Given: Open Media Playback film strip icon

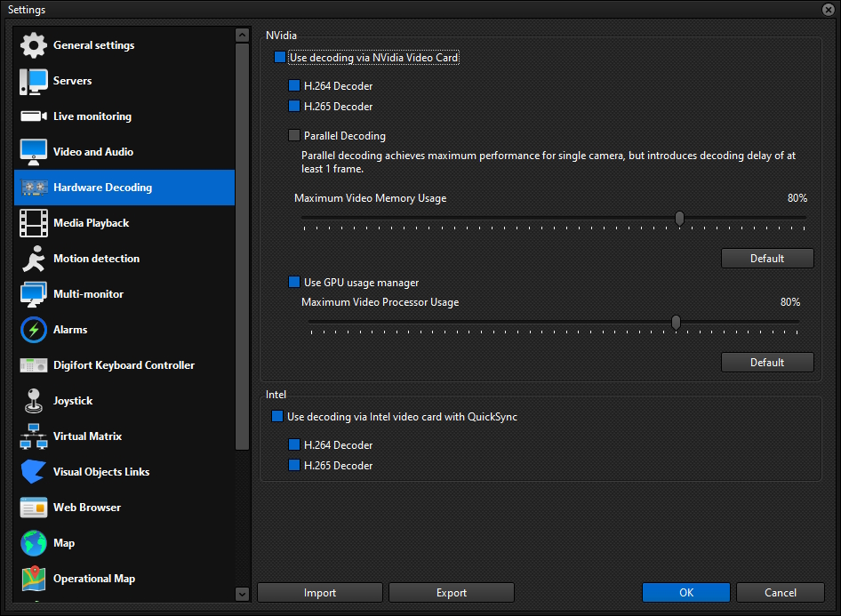Looking at the screenshot, I should 33,223.
